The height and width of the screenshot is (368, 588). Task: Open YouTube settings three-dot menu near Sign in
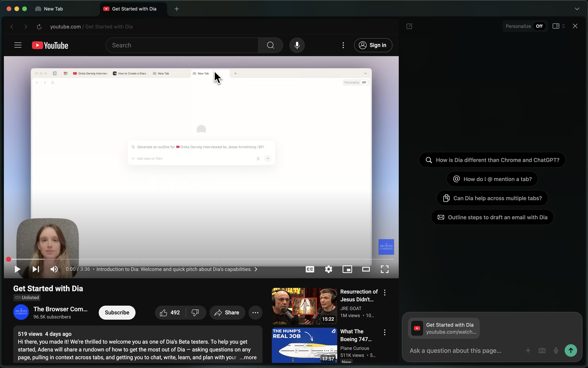click(343, 45)
